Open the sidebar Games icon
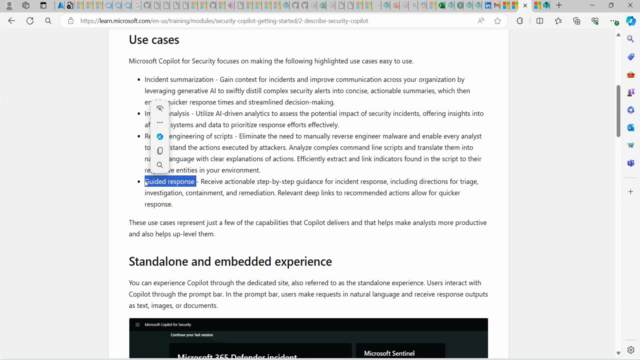Image resolution: width=640 pixels, height=360 pixels. 631,93
